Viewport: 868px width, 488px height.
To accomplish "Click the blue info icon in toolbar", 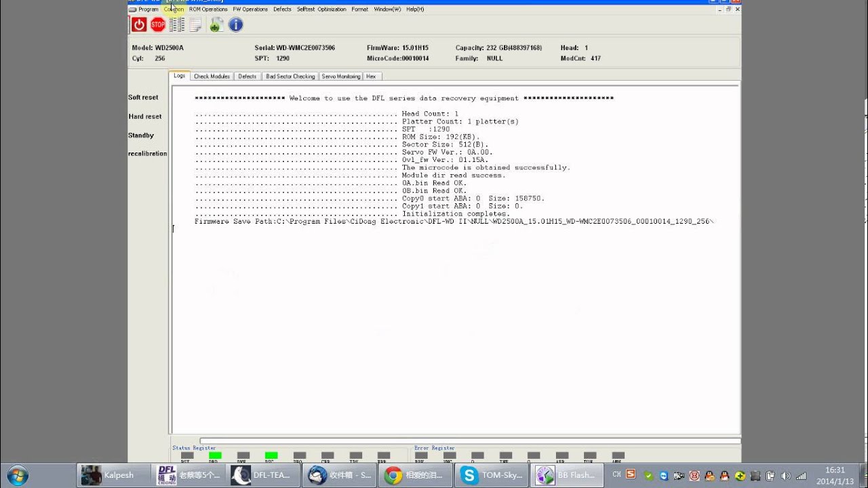I will [x=235, y=25].
